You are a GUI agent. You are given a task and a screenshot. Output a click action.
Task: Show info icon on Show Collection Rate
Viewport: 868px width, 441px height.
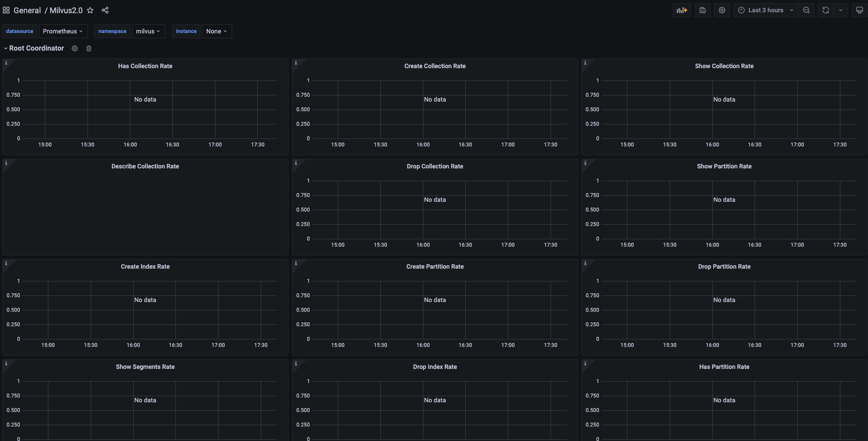[585, 63]
